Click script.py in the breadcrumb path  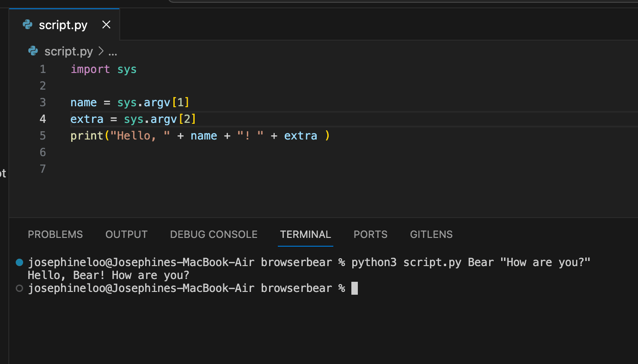coord(68,51)
